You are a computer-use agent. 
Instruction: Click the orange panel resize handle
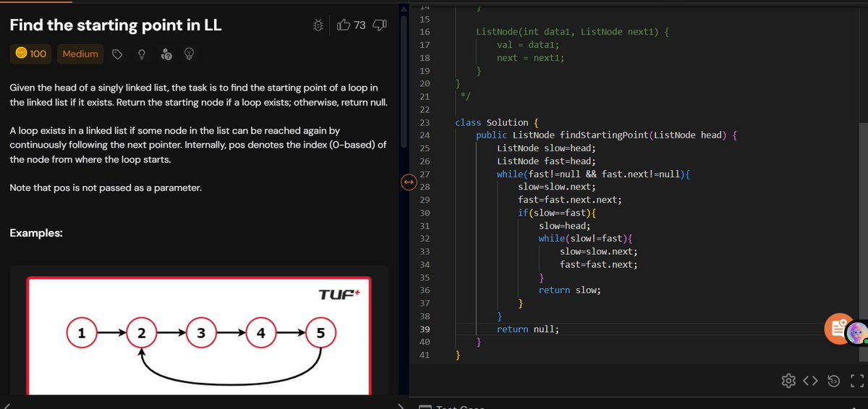408,182
